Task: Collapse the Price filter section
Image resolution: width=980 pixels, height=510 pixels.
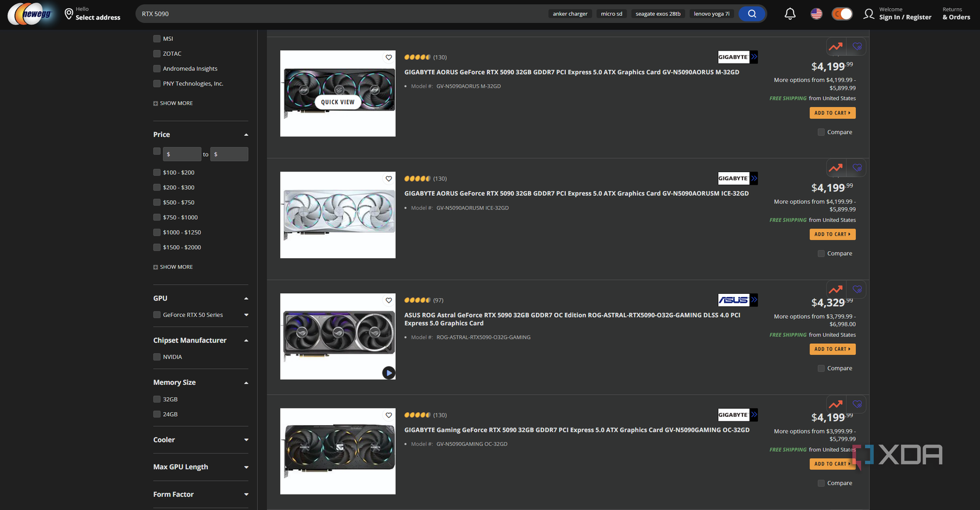Action: [246, 135]
